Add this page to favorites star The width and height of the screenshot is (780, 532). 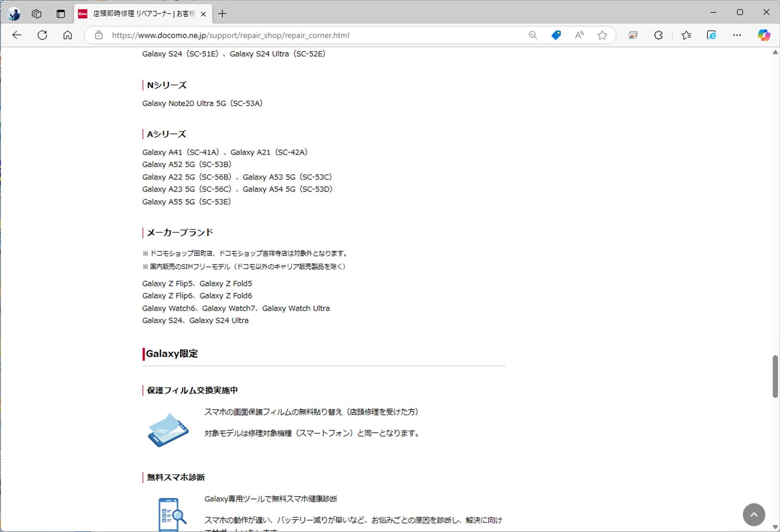(602, 35)
